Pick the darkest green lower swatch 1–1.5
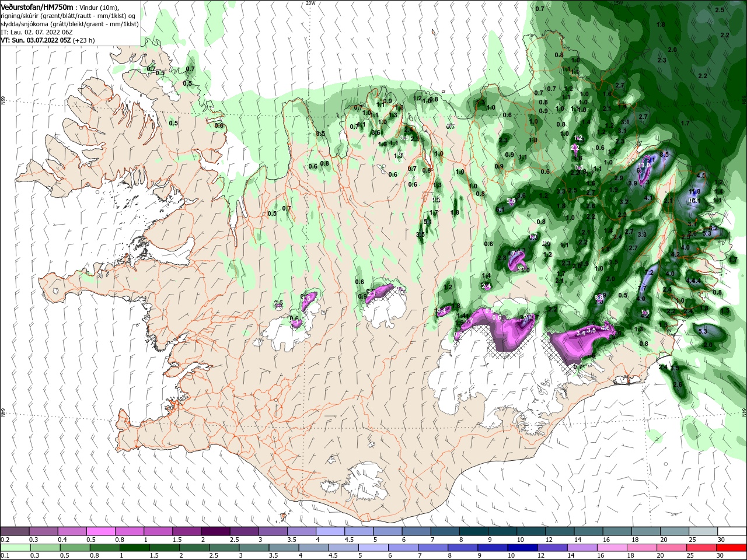 [134, 548]
